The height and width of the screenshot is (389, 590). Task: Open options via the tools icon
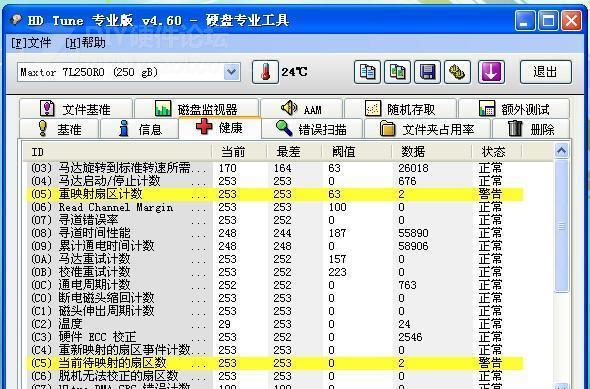tap(457, 72)
